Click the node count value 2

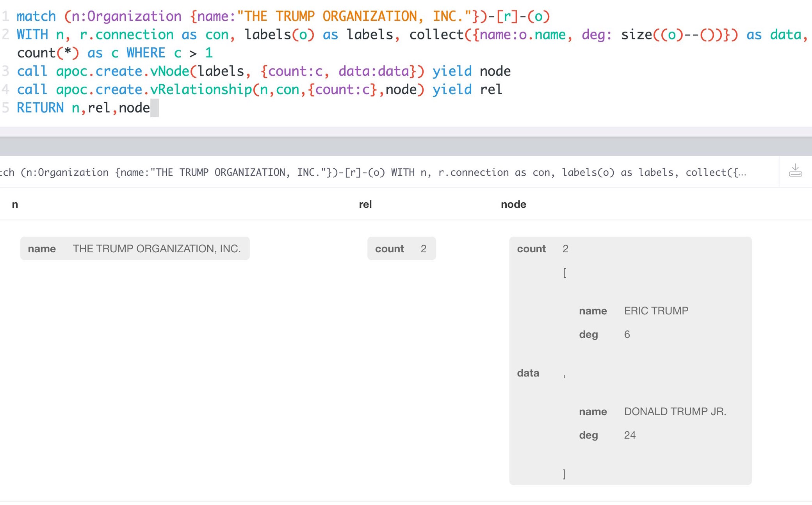[565, 248]
